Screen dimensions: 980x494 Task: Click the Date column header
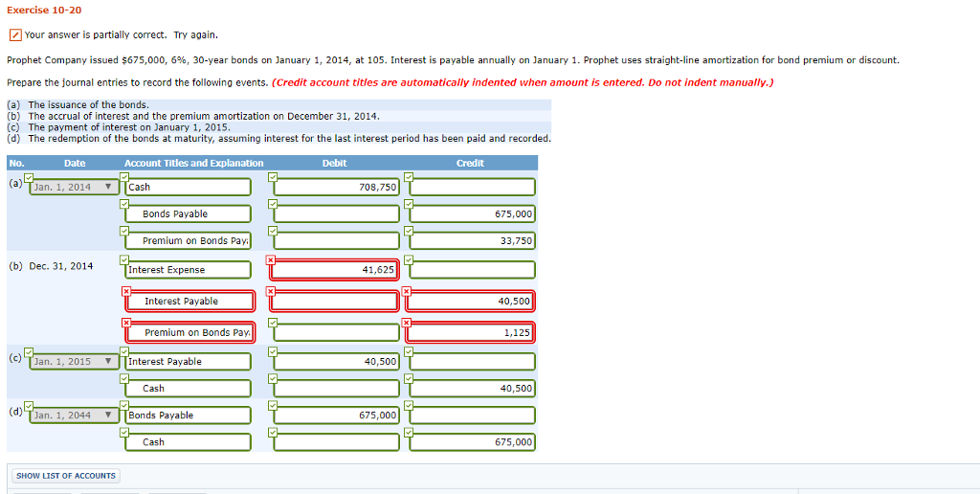[x=75, y=163]
